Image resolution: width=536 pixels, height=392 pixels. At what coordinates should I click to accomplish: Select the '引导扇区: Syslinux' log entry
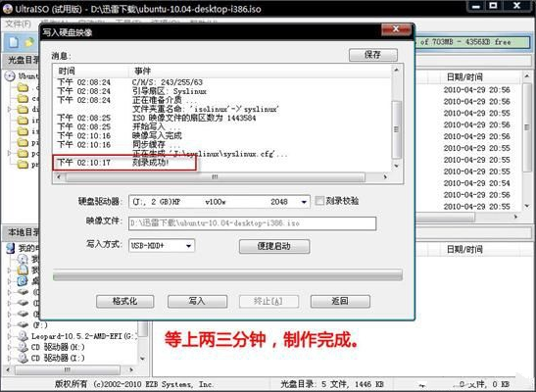170,91
